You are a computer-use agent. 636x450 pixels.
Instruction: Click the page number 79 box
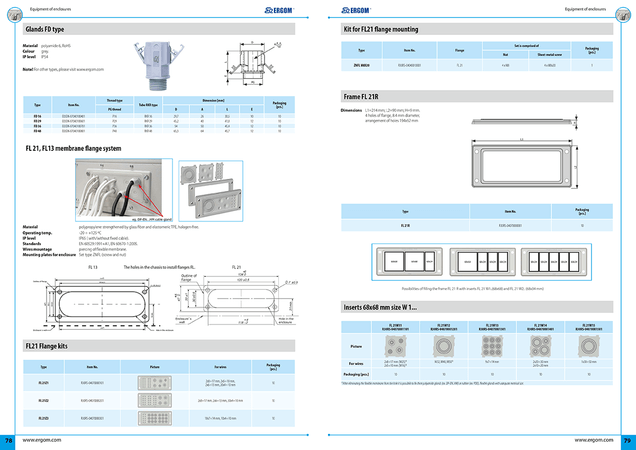[628, 441]
